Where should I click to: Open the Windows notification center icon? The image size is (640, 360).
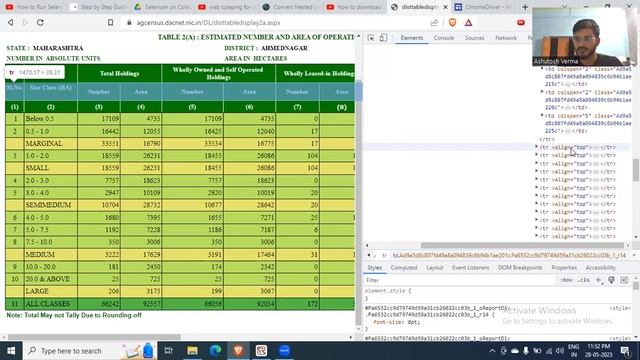click(625, 351)
